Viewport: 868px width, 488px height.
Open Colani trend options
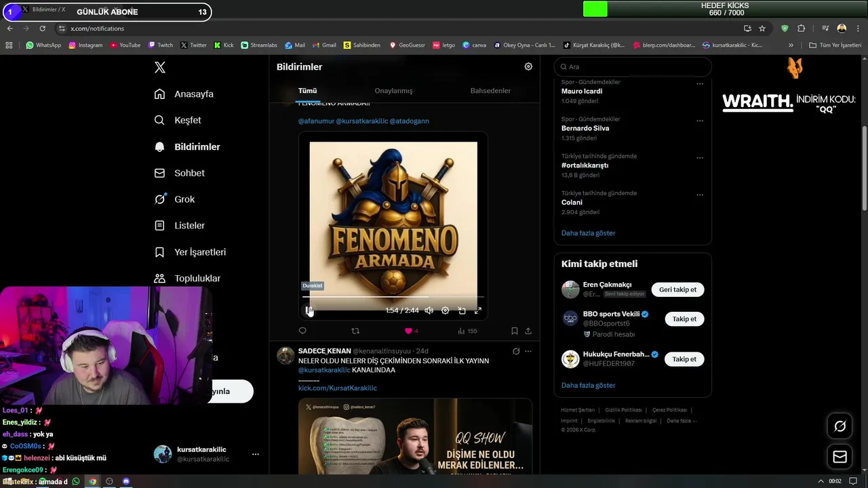[x=700, y=195]
